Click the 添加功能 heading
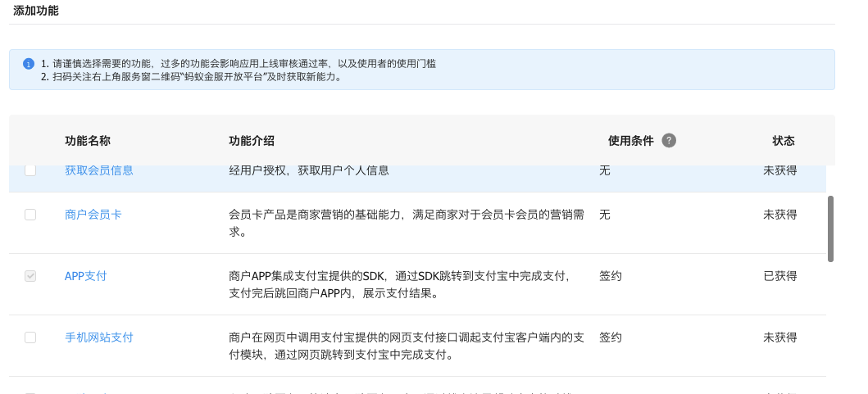 click(x=36, y=11)
